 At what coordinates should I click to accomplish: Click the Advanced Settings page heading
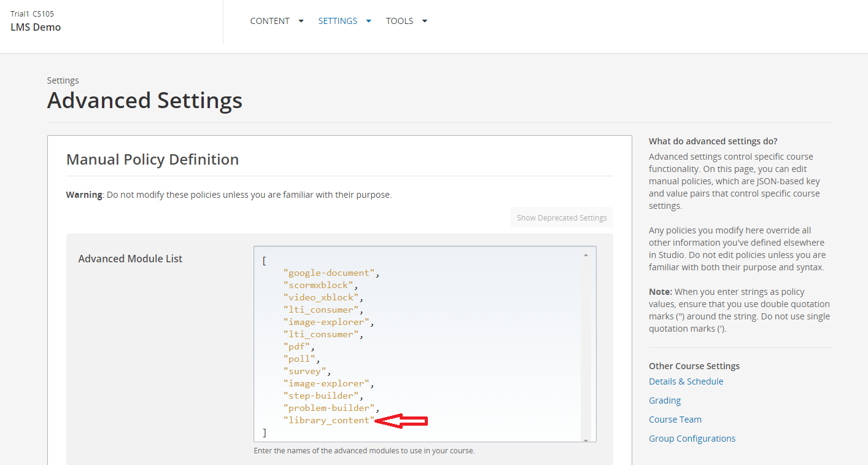144,100
